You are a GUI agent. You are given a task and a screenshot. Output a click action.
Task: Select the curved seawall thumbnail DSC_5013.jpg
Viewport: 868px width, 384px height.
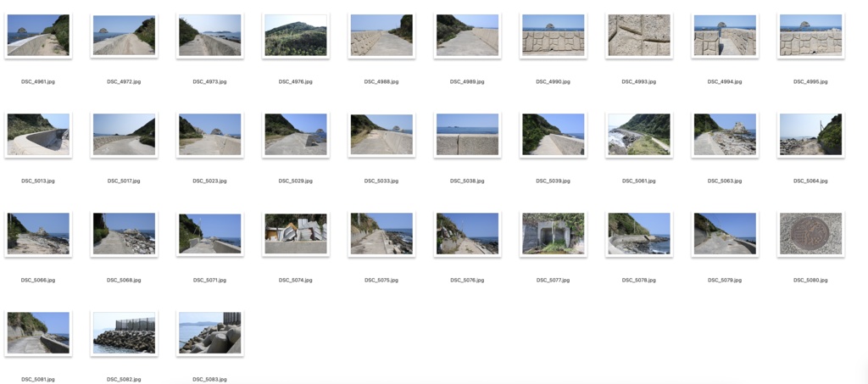[38, 135]
